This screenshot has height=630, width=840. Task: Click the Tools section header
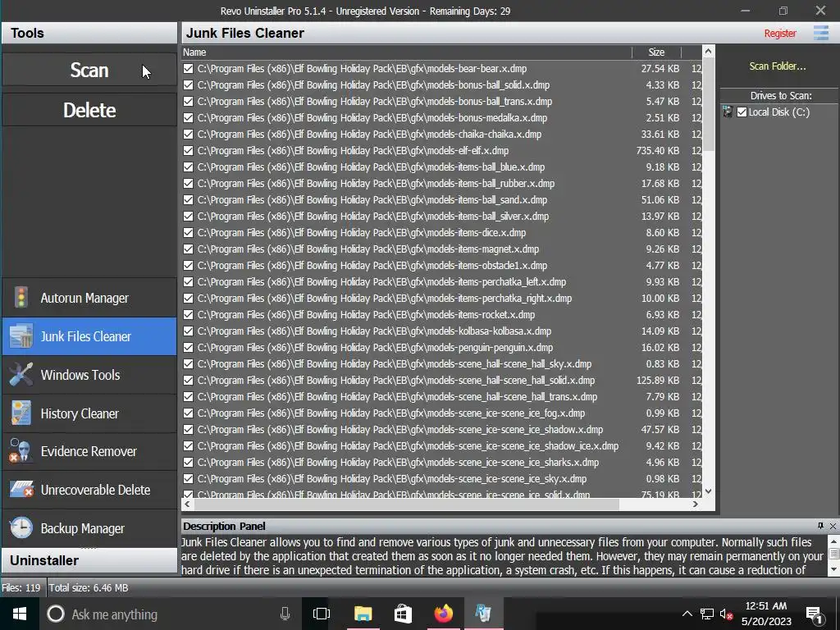point(89,33)
